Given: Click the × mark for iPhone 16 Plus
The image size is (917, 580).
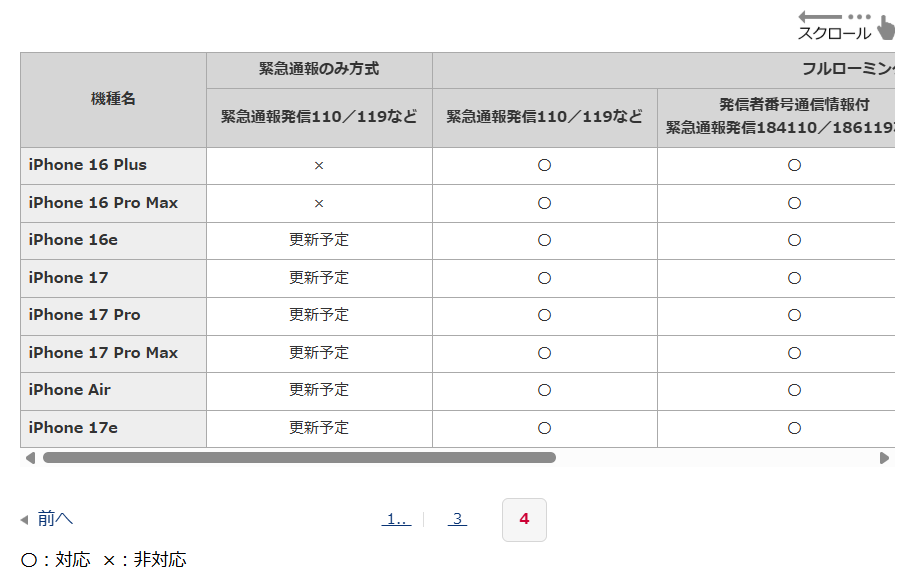Looking at the screenshot, I should click(x=319, y=166).
